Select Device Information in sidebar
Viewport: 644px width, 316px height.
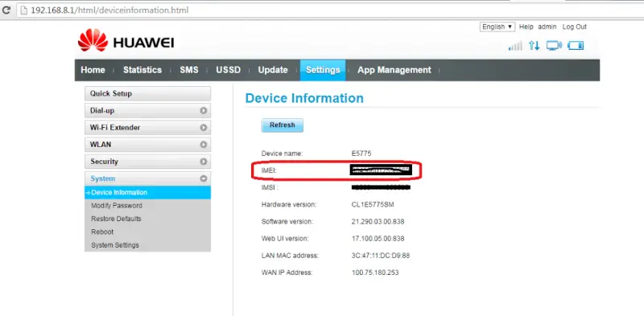click(148, 192)
